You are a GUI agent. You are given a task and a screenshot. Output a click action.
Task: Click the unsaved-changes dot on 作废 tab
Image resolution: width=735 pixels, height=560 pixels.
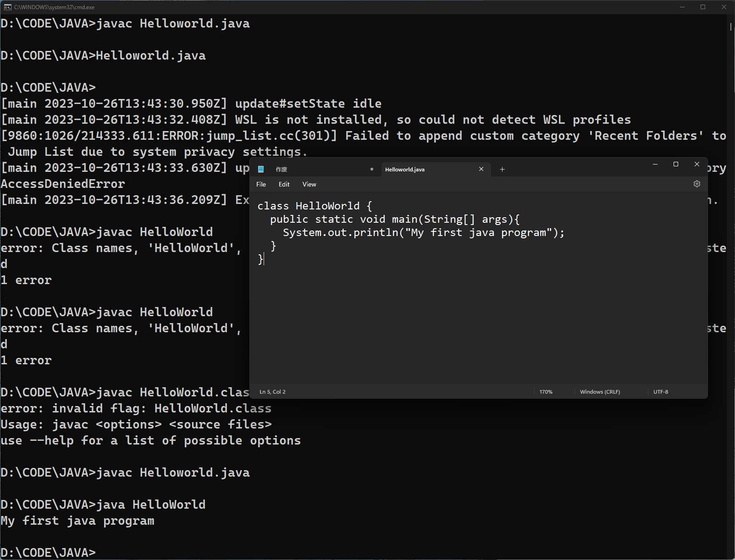372,169
